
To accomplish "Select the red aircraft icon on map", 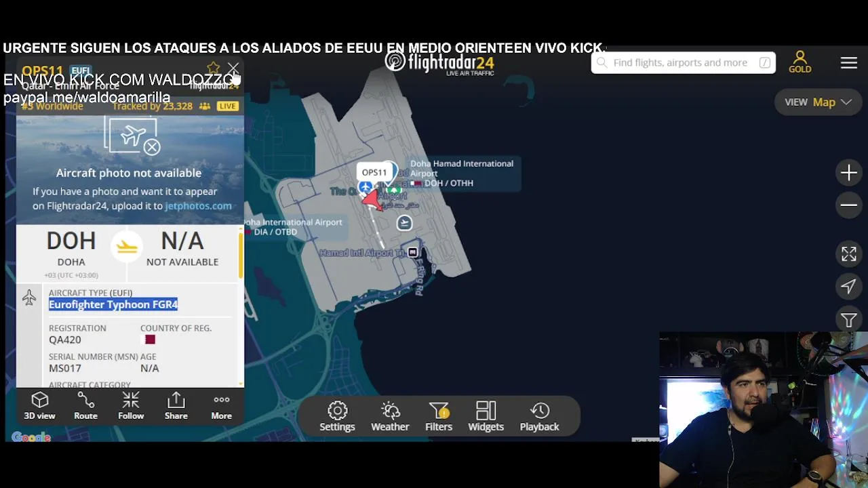I will point(372,201).
